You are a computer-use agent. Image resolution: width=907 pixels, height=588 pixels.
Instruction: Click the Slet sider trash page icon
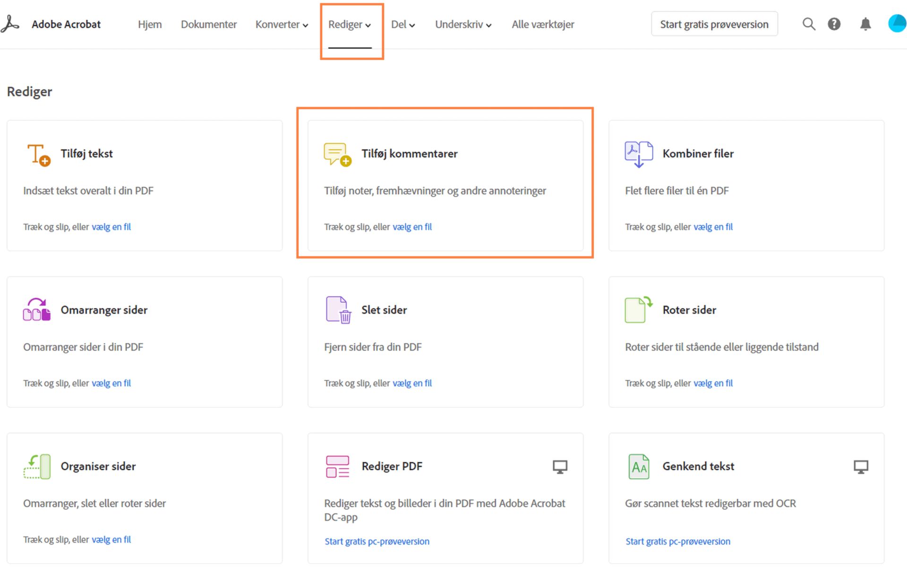(x=338, y=310)
